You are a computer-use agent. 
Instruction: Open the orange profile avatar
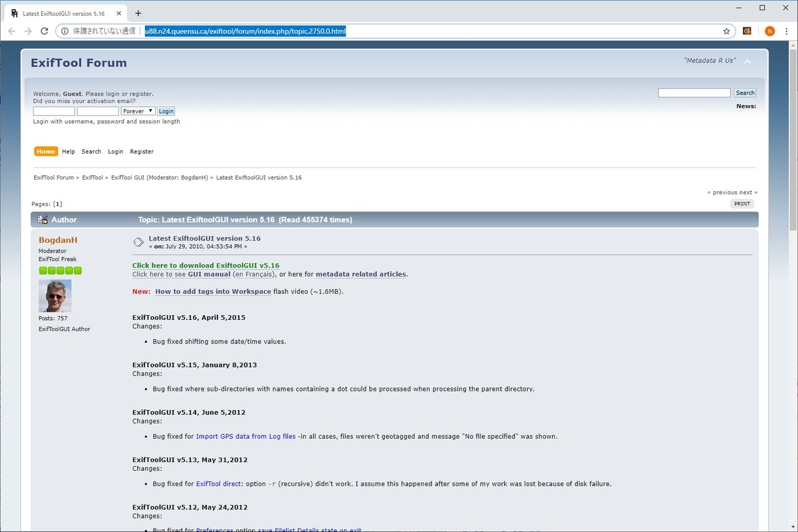coord(769,31)
